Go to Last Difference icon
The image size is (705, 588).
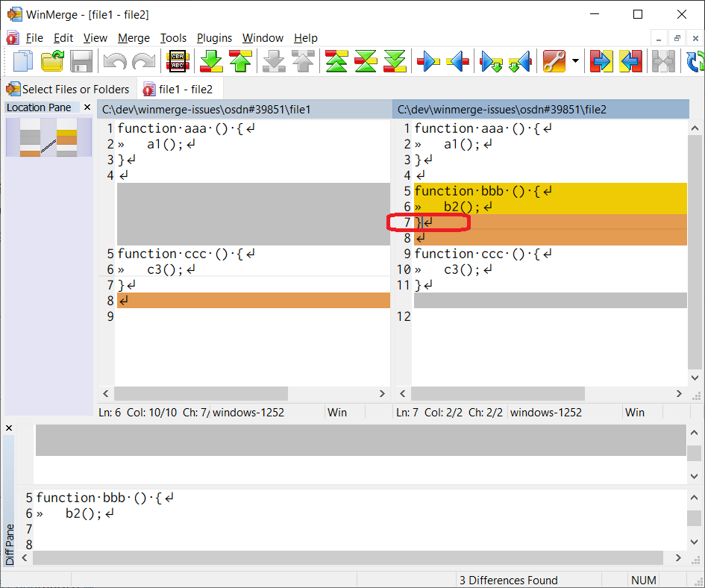click(395, 62)
